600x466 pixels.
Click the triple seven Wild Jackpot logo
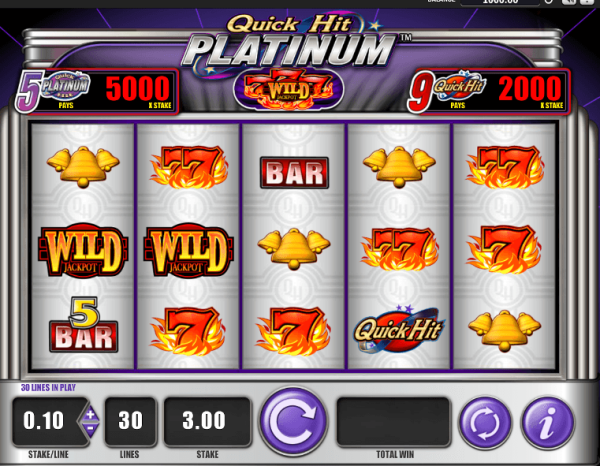click(289, 89)
